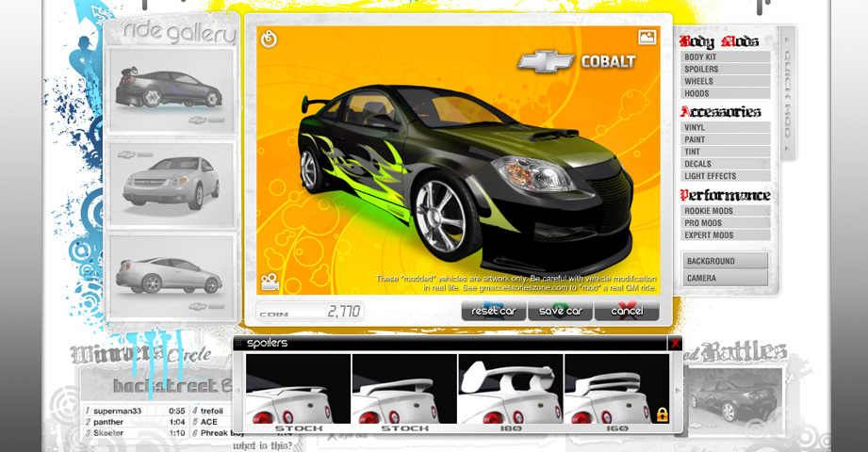868x452 pixels.
Task: Show previous spoilers with the left arrow
Action: [239, 391]
